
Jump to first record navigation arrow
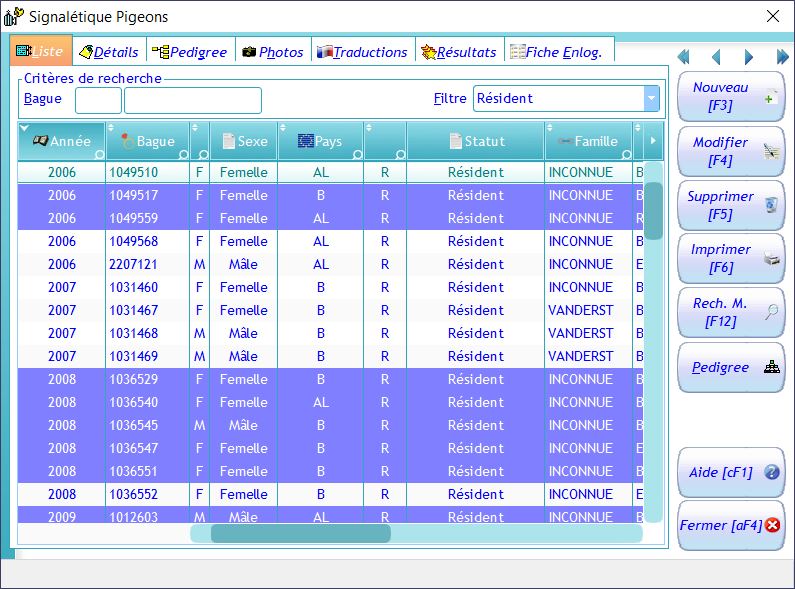click(683, 57)
